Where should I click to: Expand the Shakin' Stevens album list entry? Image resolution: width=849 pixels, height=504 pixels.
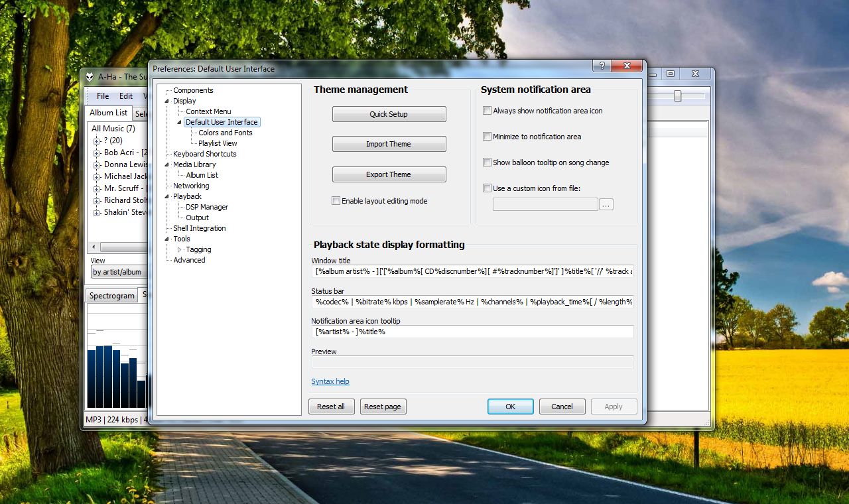click(x=97, y=212)
